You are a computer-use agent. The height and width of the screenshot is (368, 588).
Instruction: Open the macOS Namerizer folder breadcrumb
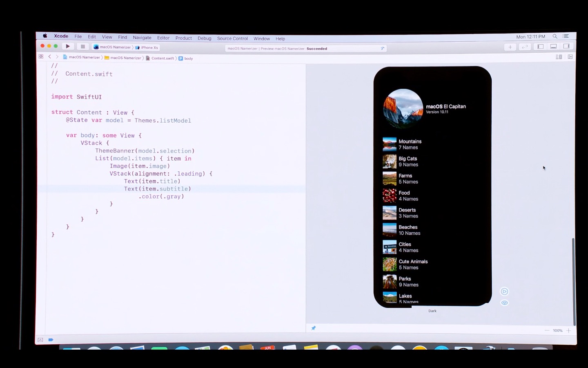[123, 58]
